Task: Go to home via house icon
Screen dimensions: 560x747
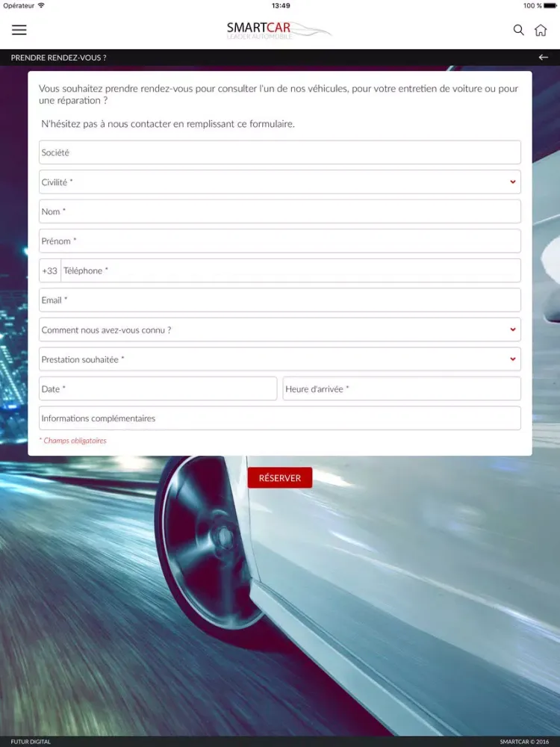Action: (x=541, y=30)
